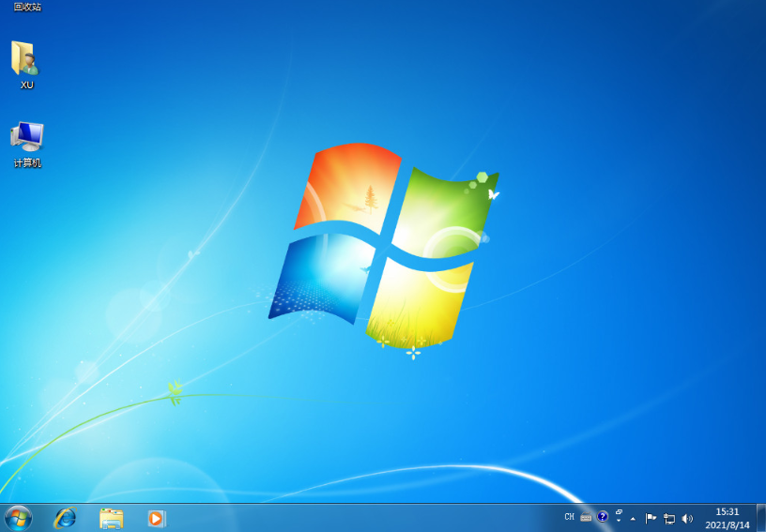This screenshot has width=766, height=532.
Task: Open the language bar options down arrow
Action: pos(619,521)
